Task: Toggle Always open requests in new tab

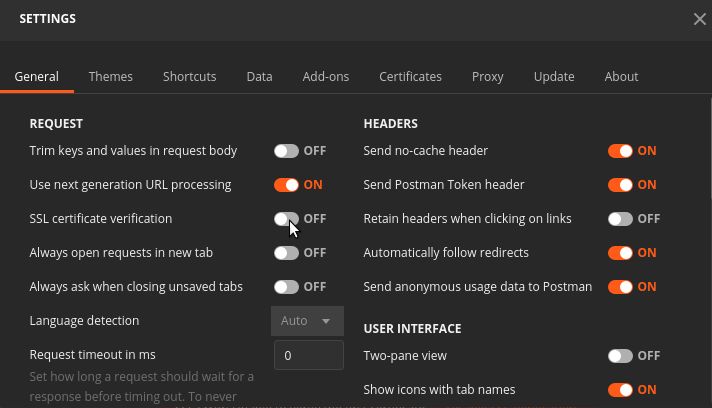Action: tap(287, 253)
